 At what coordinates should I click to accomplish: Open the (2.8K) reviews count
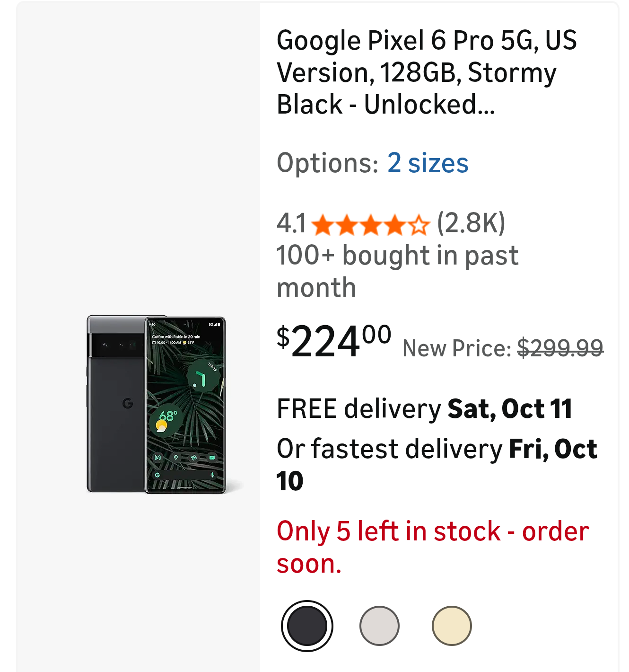point(471,223)
